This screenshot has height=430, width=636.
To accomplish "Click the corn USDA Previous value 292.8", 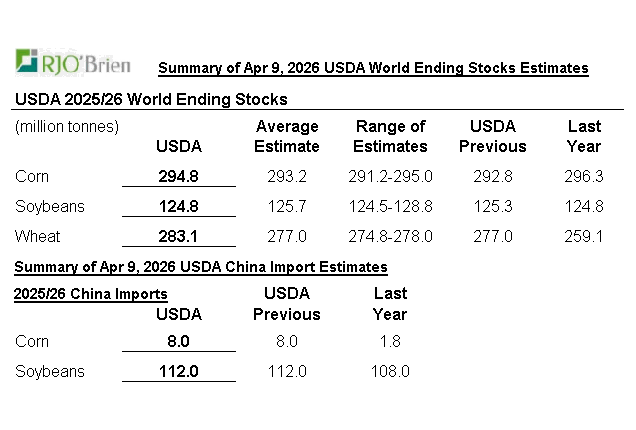I will click(x=492, y=177).
